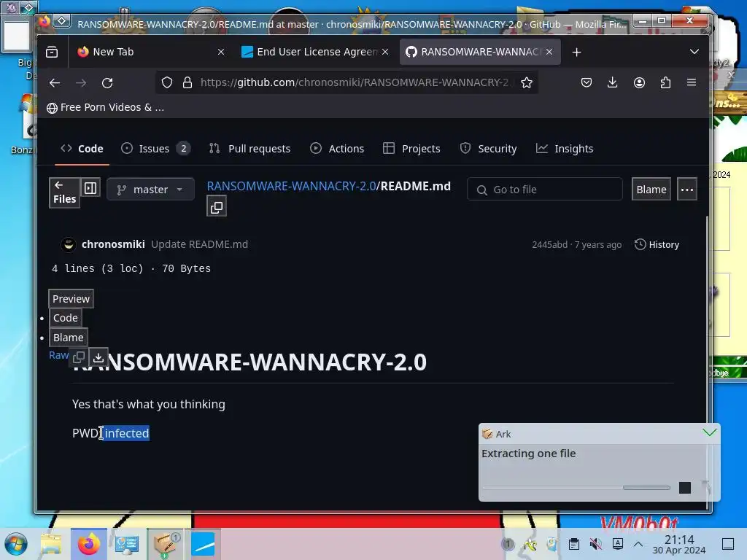Close the RANSOMWARE-WANNACRY GitHub tab

pos(549,52)
